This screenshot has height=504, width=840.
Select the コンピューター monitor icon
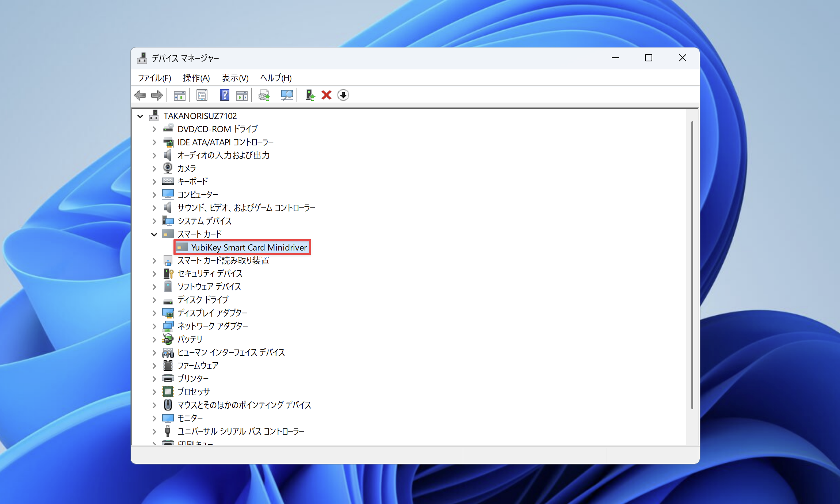(x=168, y=195)
